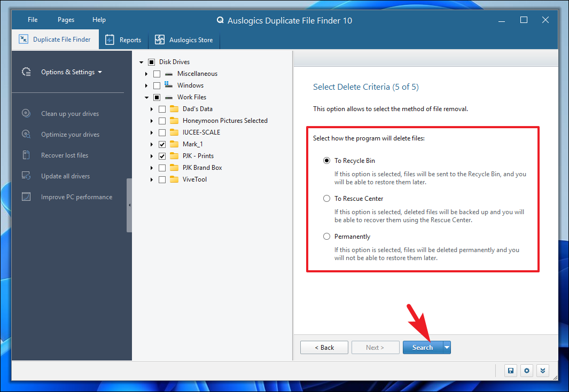Image resolution: width=569 pixels, height=392 pixels.
Task: Click the Duplicate File Finder tab icon
Action: [x=24, y=39]
